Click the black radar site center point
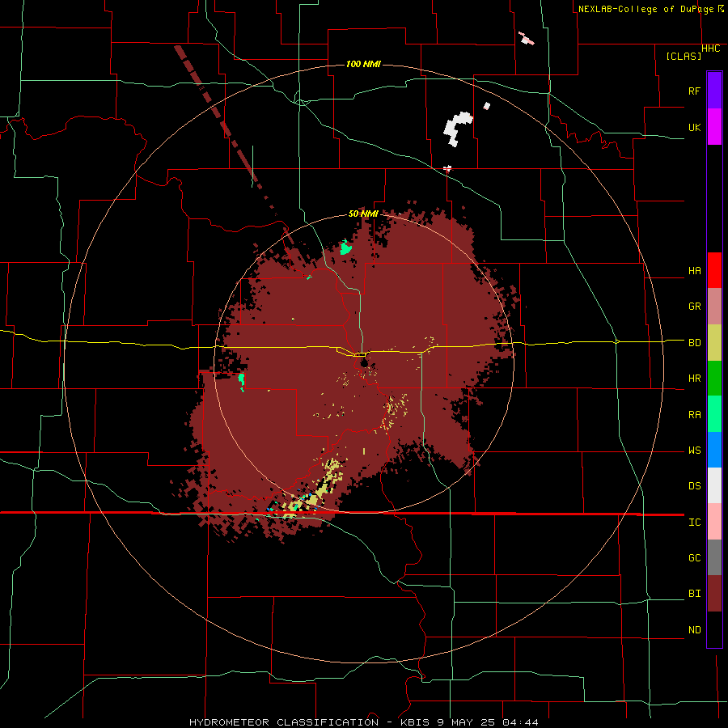 click(x=363, y=362)
